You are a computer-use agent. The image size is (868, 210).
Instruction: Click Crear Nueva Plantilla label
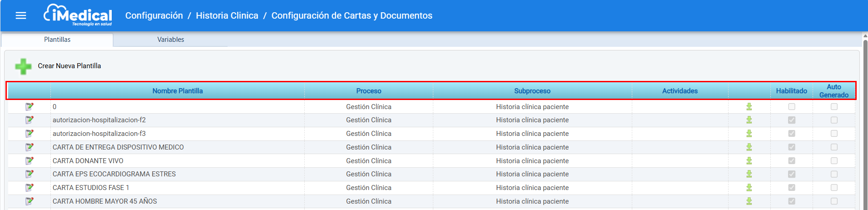click(69, 66)
